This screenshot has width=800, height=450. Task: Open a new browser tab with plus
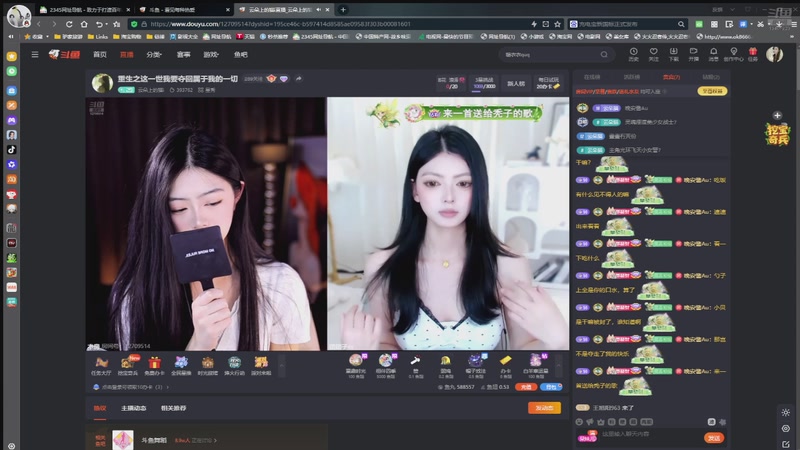coord(343,9)
